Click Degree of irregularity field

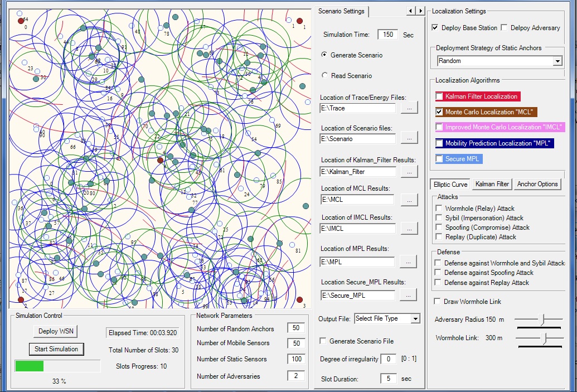[388, 359]
